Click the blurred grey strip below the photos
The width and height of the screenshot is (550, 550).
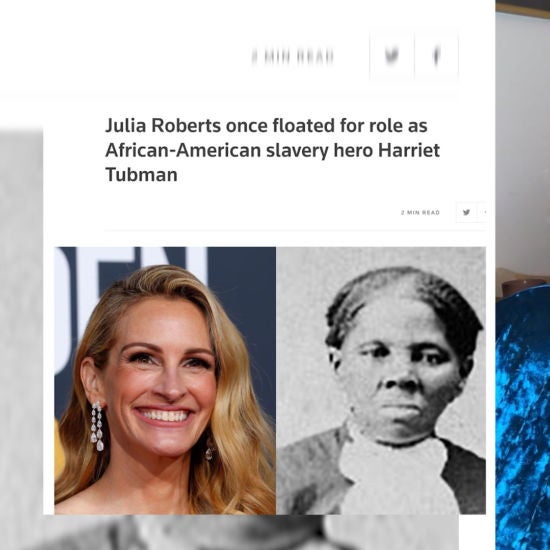point(251,532)
